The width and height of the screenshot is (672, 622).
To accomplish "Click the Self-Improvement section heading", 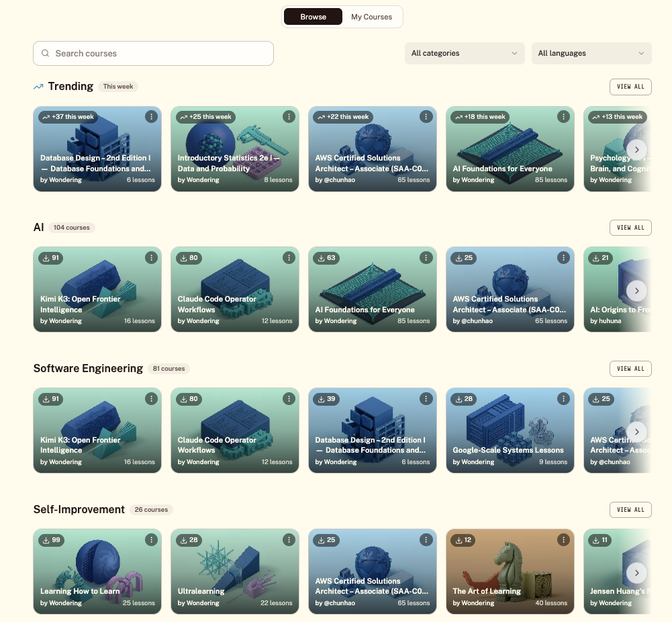I will (x=79, y=510).
